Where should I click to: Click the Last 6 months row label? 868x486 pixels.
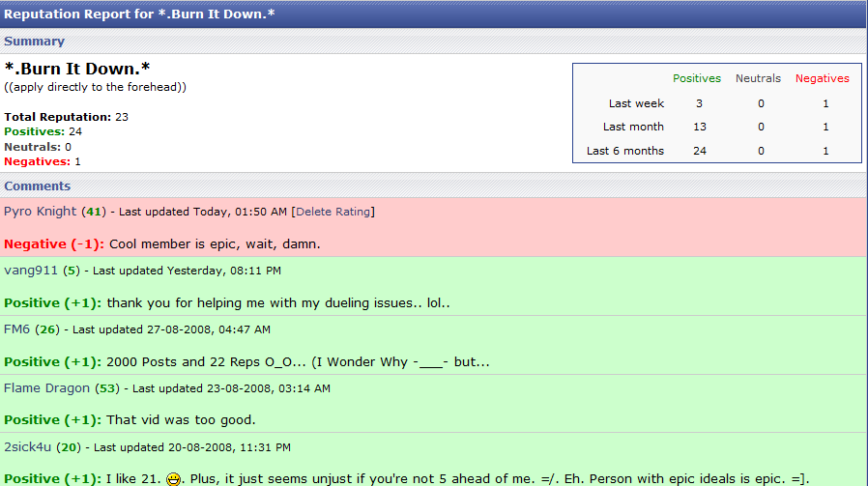(x=625, y=151)
